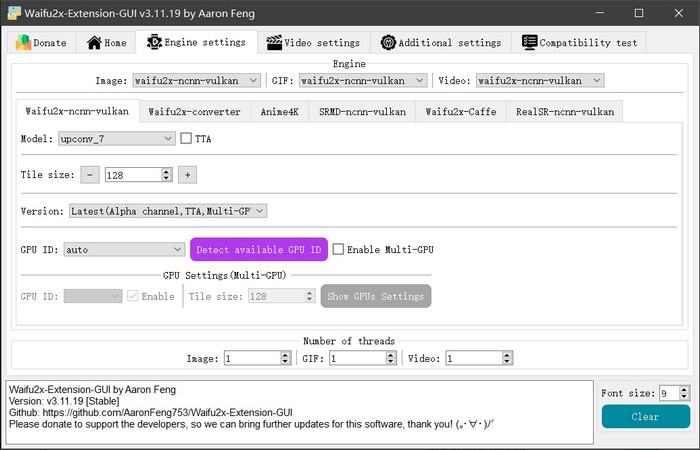Select the Waifu2x-Caffe tab
This screenshot has width=700, height=450.
point(461,112)
